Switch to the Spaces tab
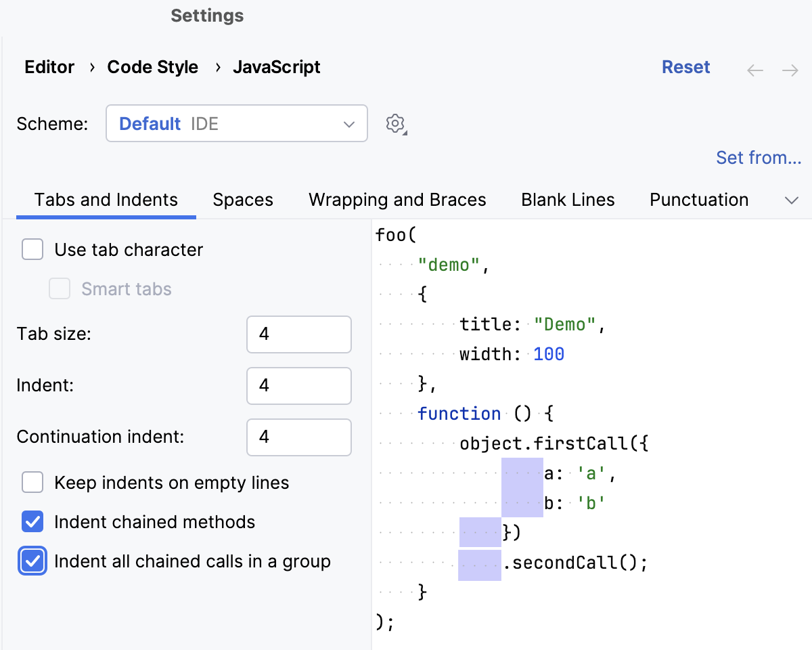This screenshot has width=812, height=650. [x=243, y=199]
